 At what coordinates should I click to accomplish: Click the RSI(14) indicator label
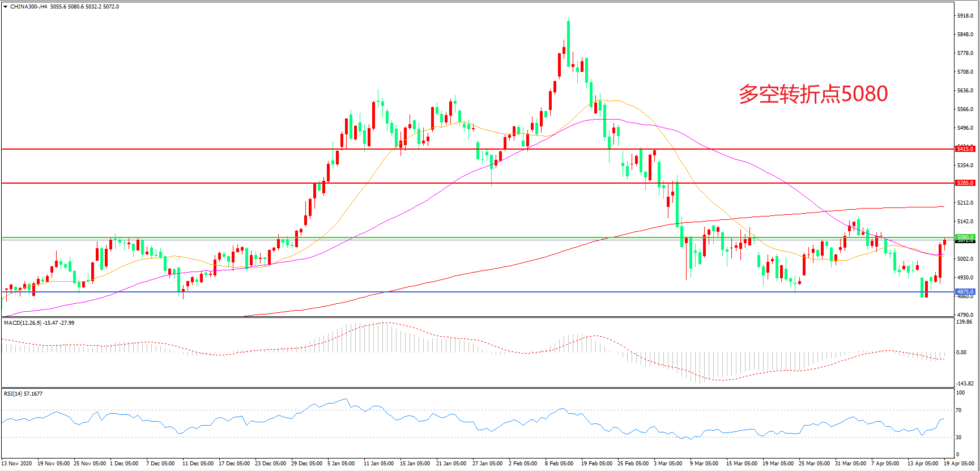pos(13,394)
